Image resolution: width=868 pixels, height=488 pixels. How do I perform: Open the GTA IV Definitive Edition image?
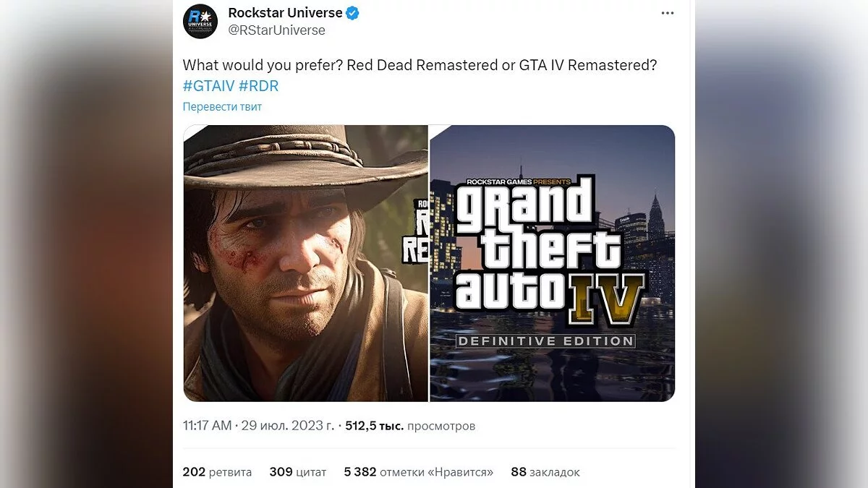(x=553, y=263)
